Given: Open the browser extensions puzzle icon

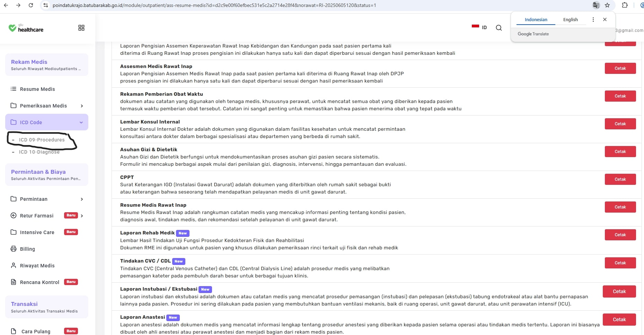Looking at the screenshot, I should click(x=625, y=5).
